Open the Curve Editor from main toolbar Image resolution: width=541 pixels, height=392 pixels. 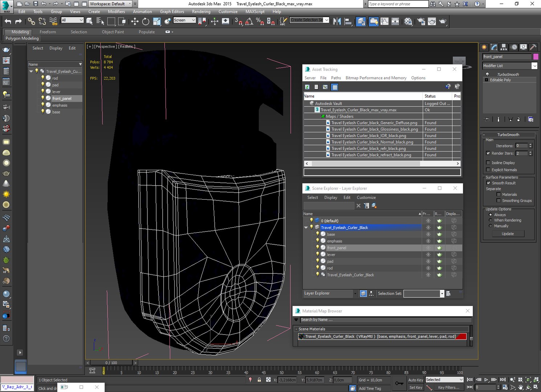tap(385, 21)
